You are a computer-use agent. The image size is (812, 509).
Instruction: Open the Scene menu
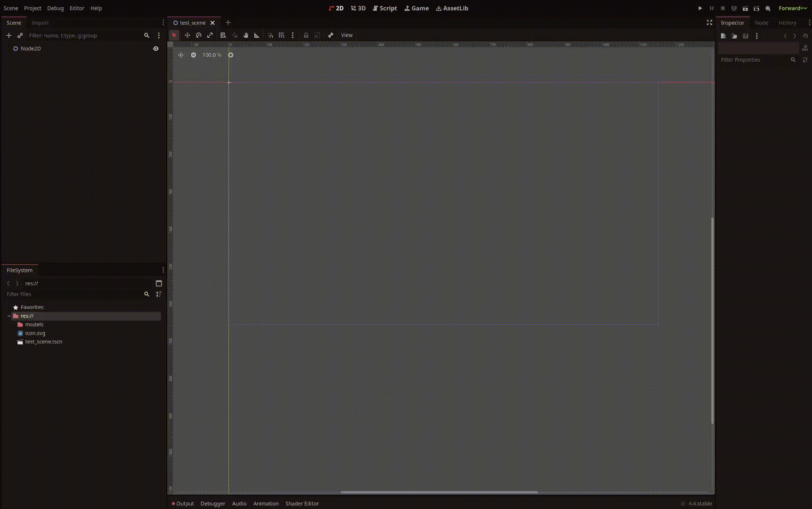(x=10, y=8)
